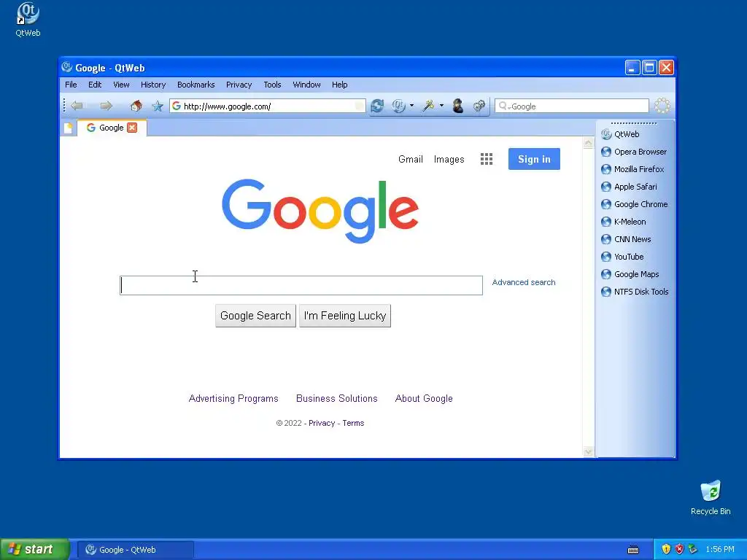The image size is (747, 560).
Task: Click the Forward arrow in the toolbar
Action: point(106,106)
